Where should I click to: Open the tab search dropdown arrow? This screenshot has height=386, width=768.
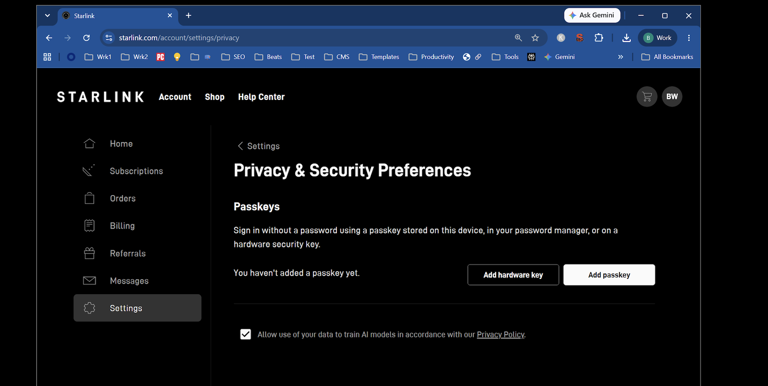[x=47, y=16]
